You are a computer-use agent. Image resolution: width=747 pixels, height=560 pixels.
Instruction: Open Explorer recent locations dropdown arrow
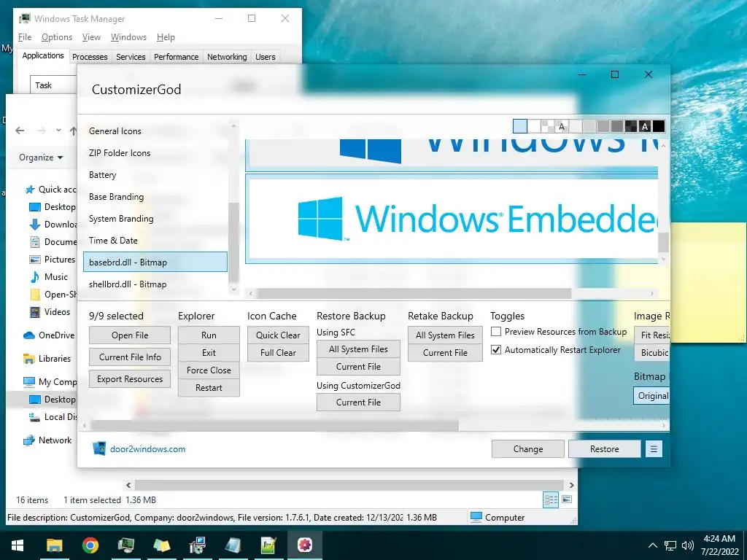click(58, 130)
